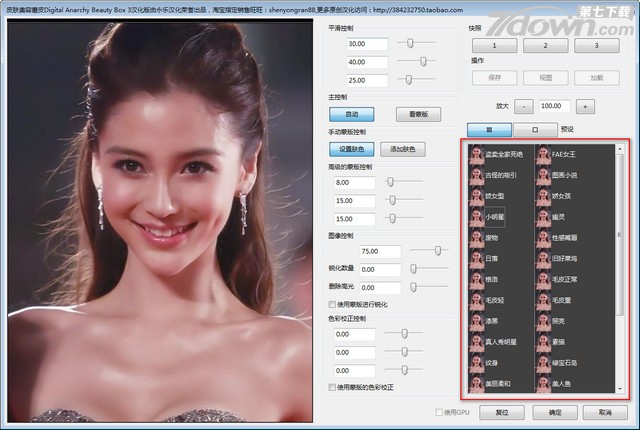Click the 设置肤色 button

point(352,149)
